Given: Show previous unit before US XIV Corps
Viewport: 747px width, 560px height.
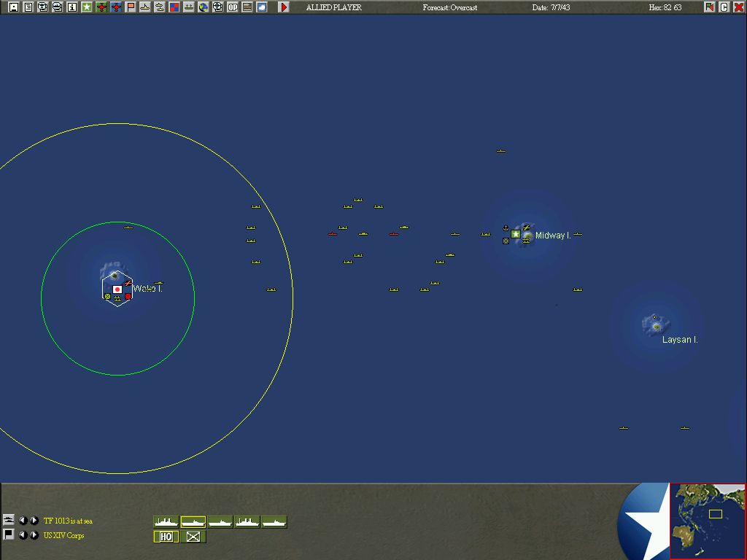Looking at the screenshot, I should pyautogui.click(x=23, y=535).
